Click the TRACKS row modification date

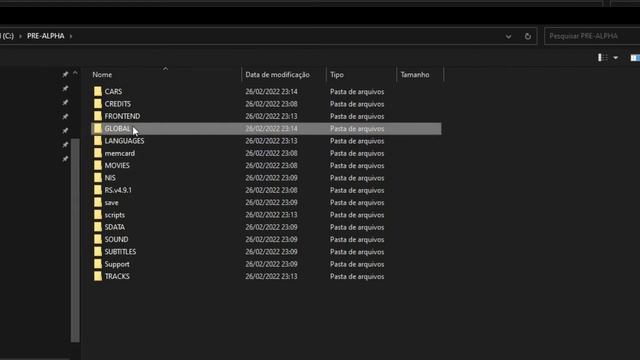271,276
